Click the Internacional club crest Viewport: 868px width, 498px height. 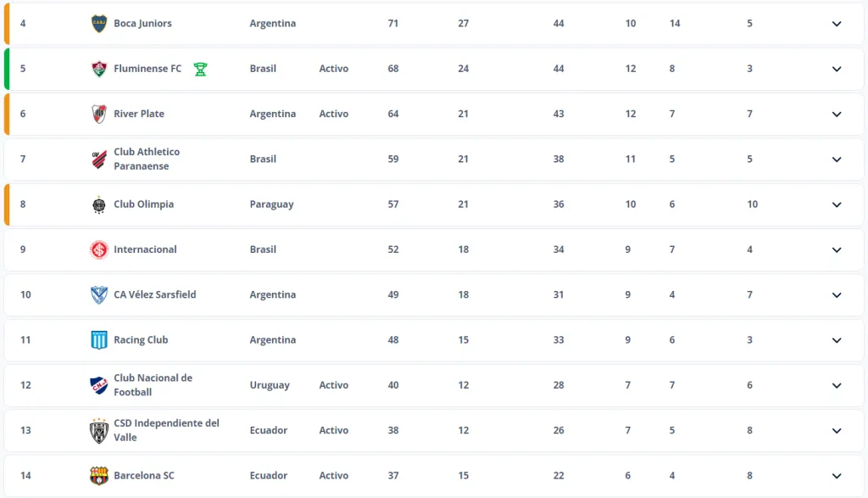(99, 249)
